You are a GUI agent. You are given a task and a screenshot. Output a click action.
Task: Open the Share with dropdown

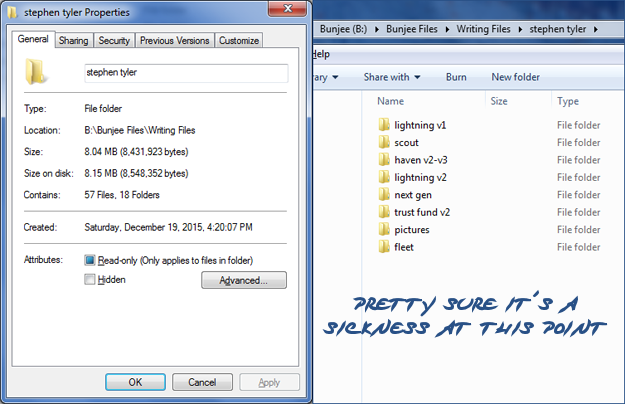pos(391,77)
